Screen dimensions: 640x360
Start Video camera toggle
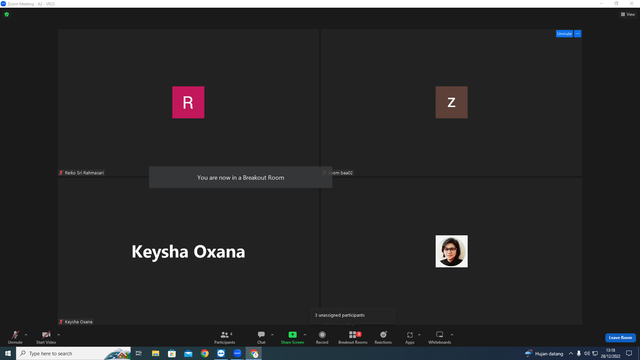pos(46,337)
